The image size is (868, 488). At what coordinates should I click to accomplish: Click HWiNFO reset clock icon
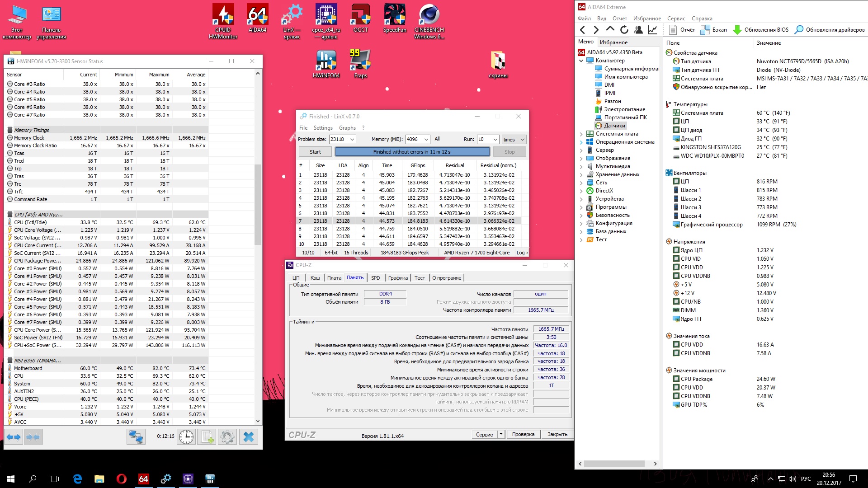point(186,436)
